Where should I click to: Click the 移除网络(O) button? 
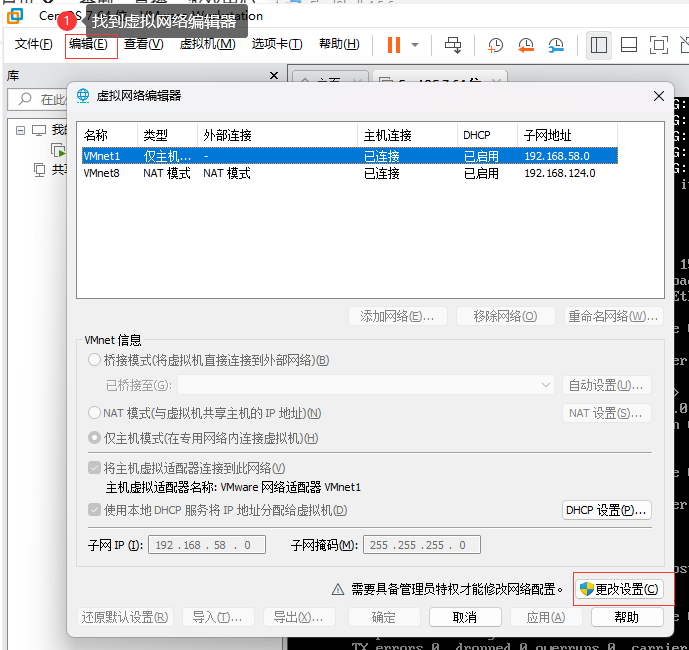coord(505,316)
